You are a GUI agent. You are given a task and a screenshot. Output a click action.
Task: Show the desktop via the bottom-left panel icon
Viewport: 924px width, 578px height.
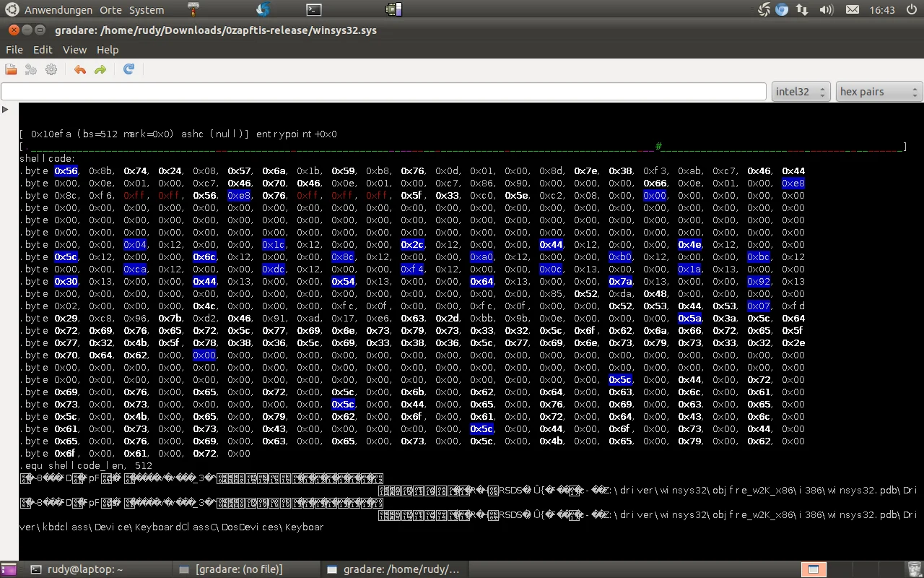8,569
